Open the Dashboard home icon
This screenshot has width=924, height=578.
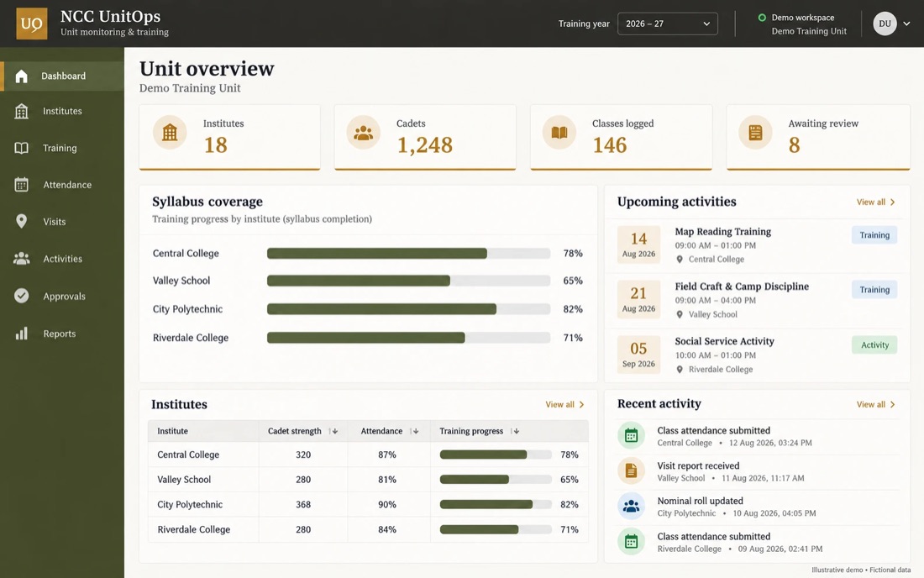[x=21, y=76]
